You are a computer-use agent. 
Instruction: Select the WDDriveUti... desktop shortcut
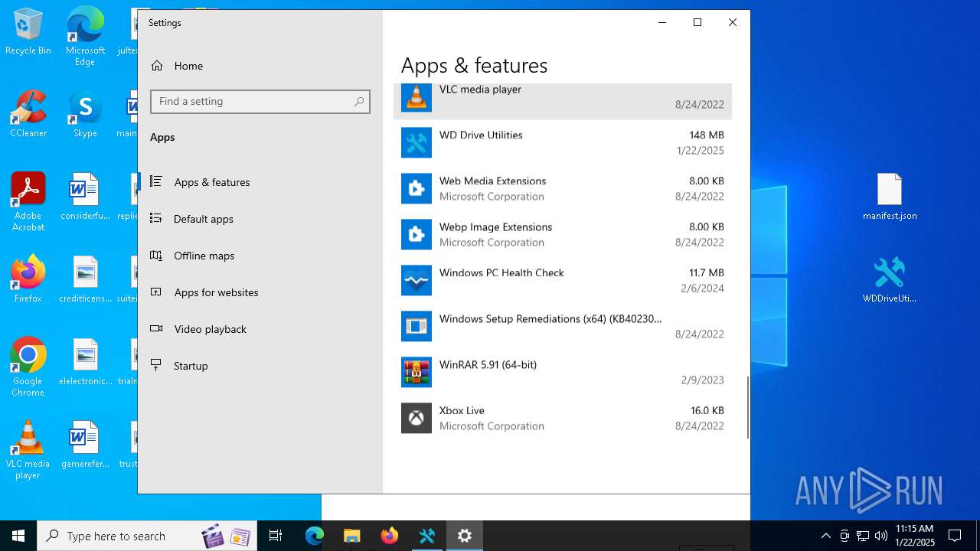pyautogui.click(x=890, y=279)
